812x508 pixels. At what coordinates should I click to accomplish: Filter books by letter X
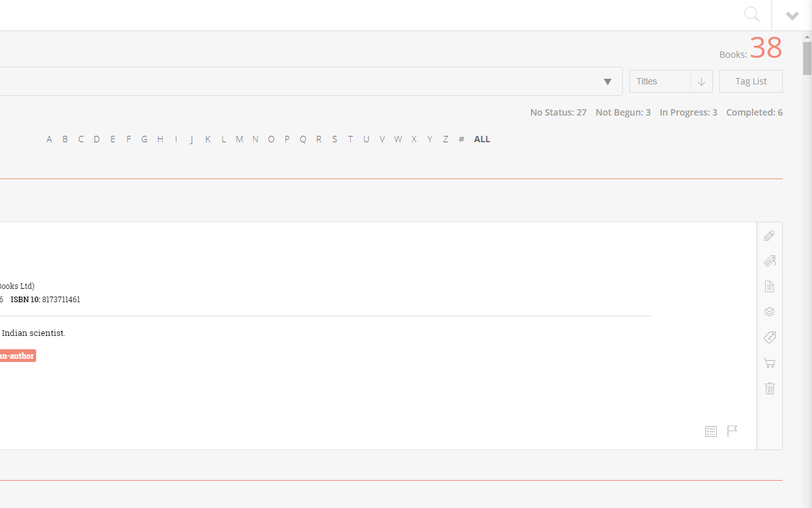(x=414, y=139)
